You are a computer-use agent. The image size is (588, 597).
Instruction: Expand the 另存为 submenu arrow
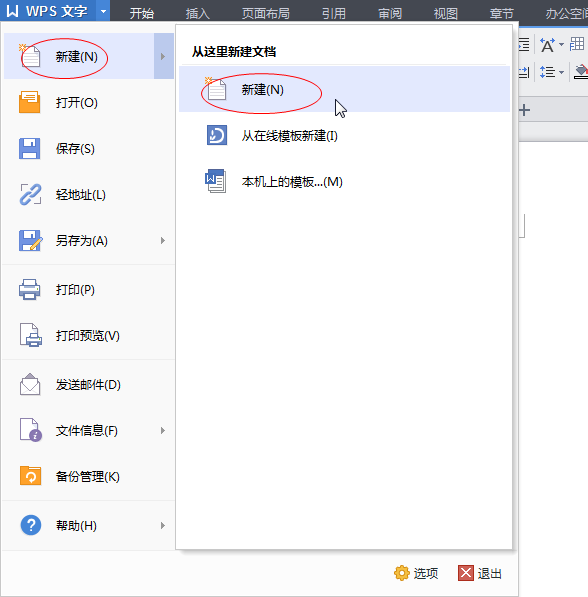tap(163, 241)
